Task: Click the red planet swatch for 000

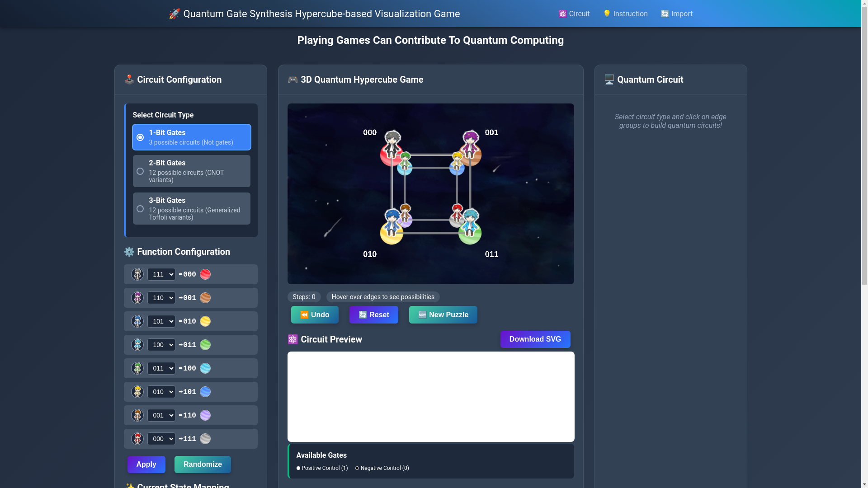Action: tap(205, 274)
